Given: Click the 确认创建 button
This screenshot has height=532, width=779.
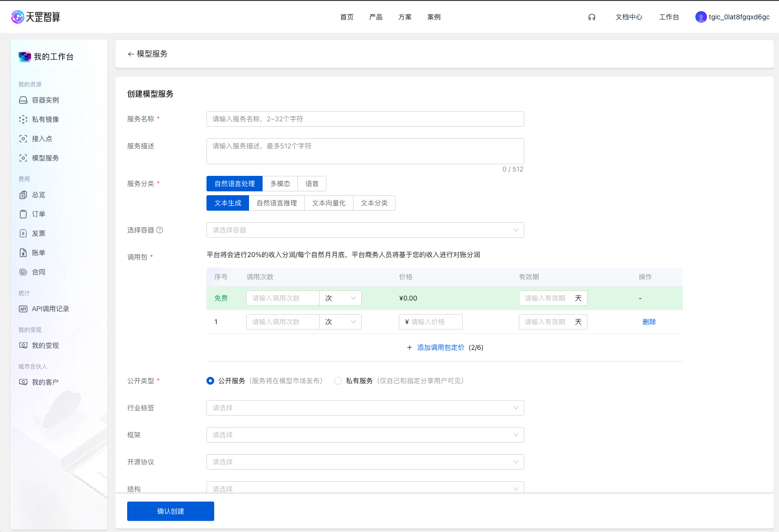Looking at the screenshot, I should tap(171, 511).
